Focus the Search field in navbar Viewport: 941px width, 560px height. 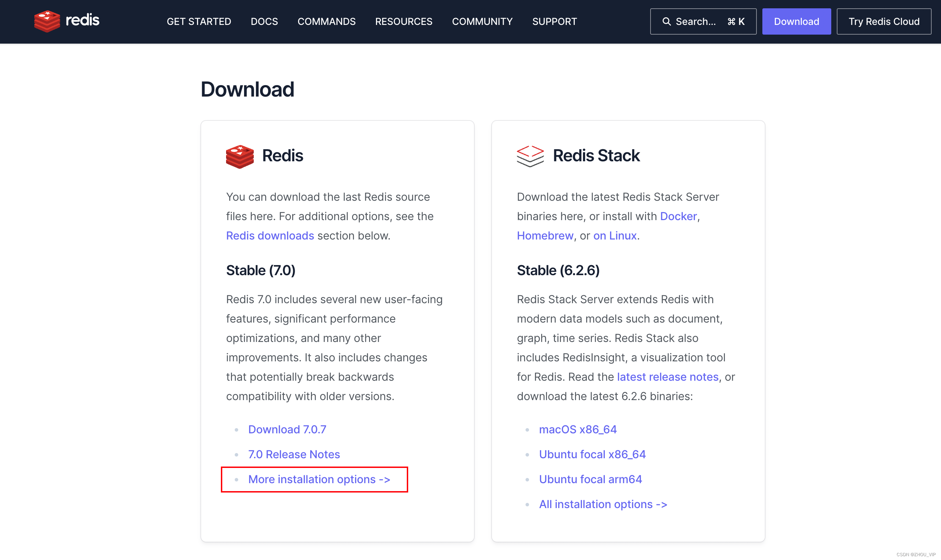coord(703,21)
